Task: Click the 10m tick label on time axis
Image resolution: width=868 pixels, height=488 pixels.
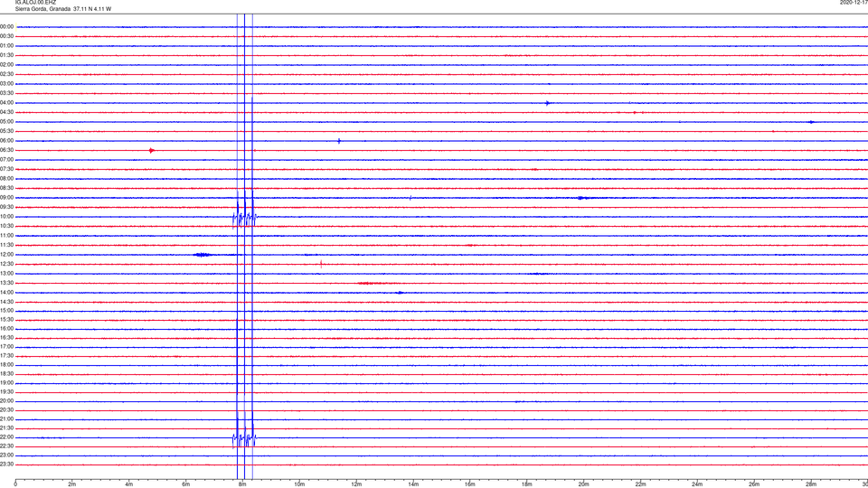Action: pyautogui.click(x=299, y=484)
